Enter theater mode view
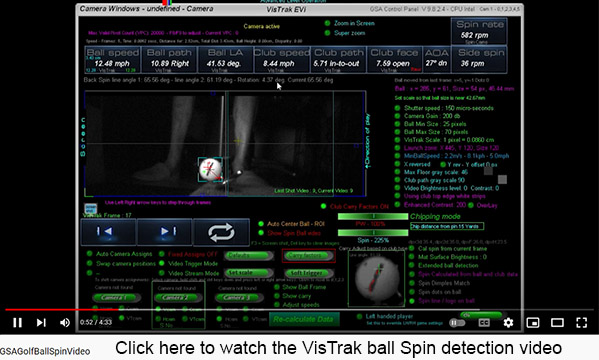This screenshot has width=599, height=360. (557, 323)
